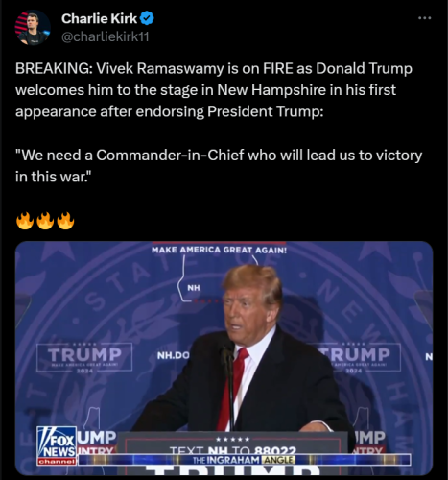Click the MAKE AMERICA GREAT AGAIN header
Viewport: 448px width, 480px height.
tap(219, 250)
